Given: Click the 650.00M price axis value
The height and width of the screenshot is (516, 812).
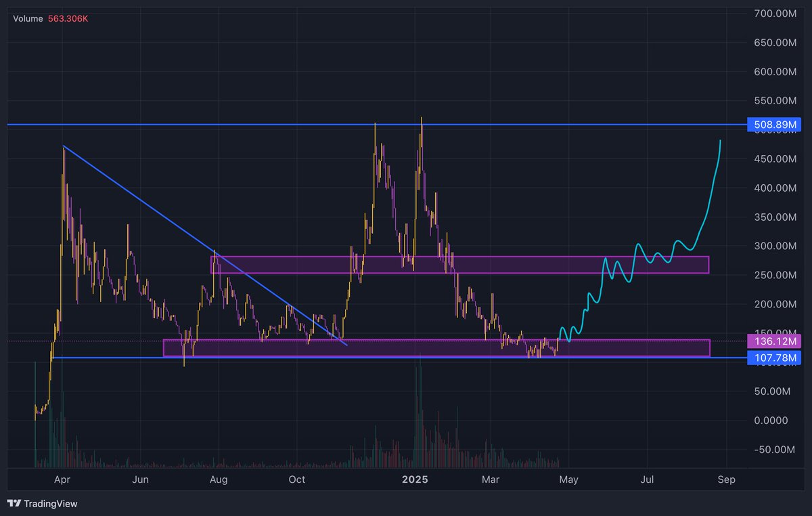Looking at the screenshot, I should [x=775, y=43].
